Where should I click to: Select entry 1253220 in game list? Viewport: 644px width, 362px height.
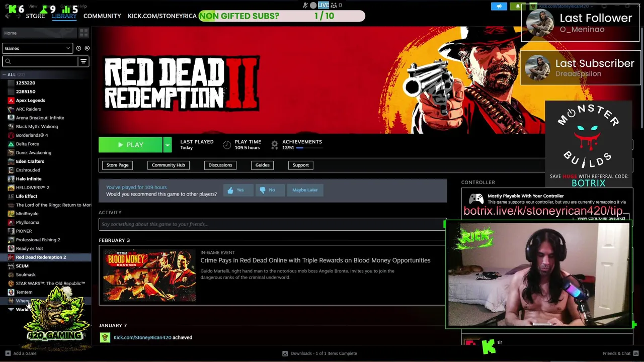point(26,83)
